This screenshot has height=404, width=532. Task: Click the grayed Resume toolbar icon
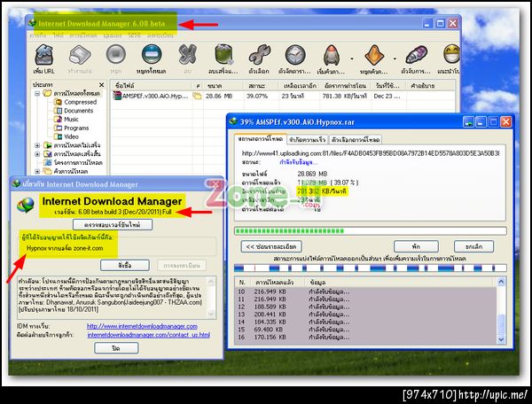click(x=80, y=55)
